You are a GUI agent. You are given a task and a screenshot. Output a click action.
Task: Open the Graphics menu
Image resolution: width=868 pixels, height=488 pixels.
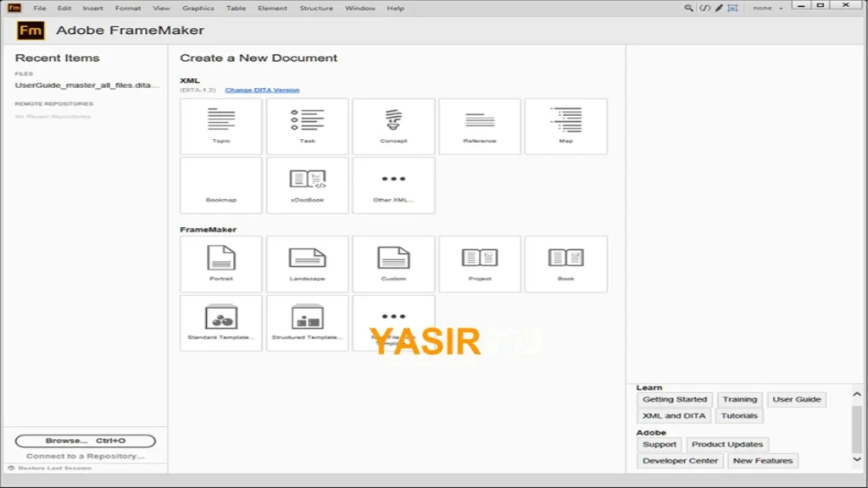coord(198,8)
